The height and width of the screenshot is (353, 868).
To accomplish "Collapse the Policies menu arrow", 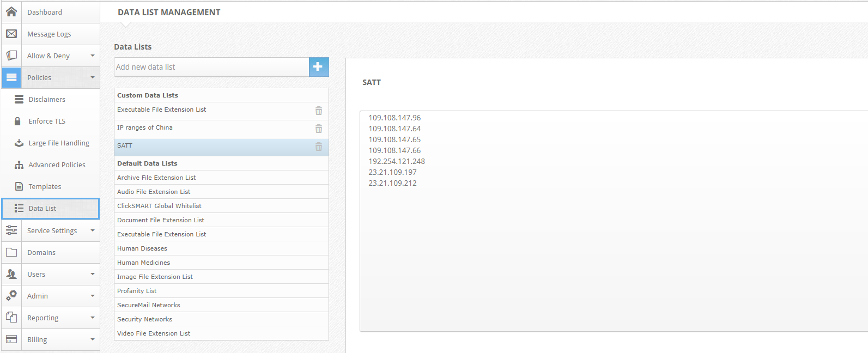I will 93,77.
